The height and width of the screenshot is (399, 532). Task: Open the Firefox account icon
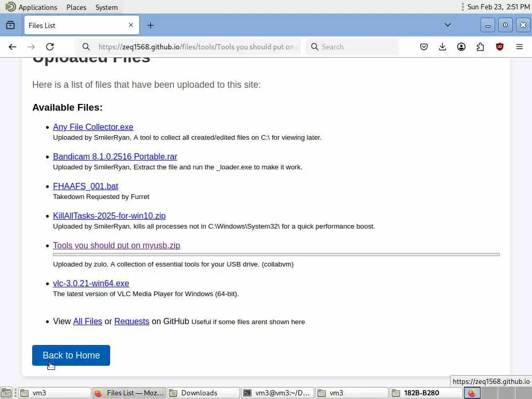pyautogui.click(x=461, y=47)
